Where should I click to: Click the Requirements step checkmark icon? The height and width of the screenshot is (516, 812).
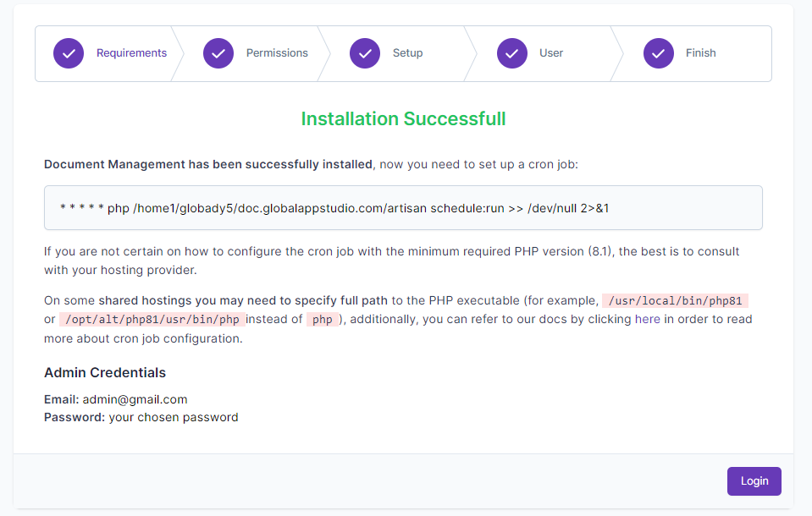click(x=69, y=53)
